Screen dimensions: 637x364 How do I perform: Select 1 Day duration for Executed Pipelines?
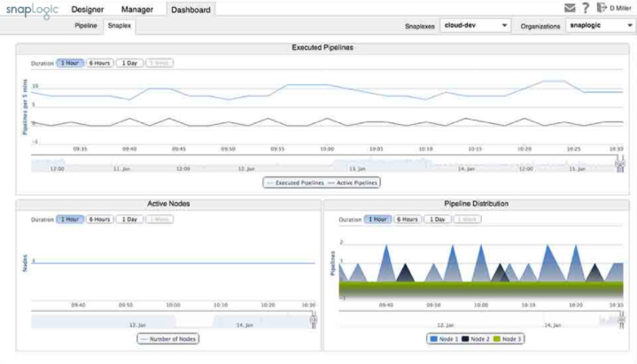[x=129, y=64]
